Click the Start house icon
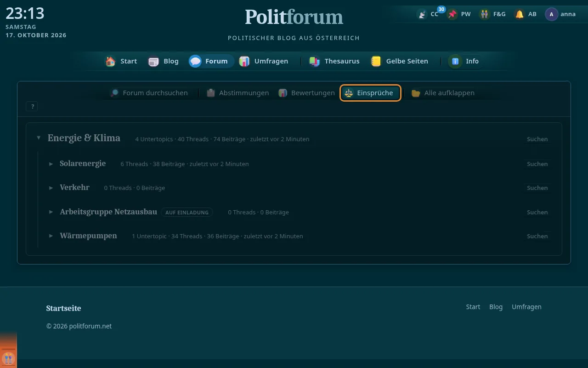Image resolution: width=588 pixels, height=368 pixels. coord(111,61)
